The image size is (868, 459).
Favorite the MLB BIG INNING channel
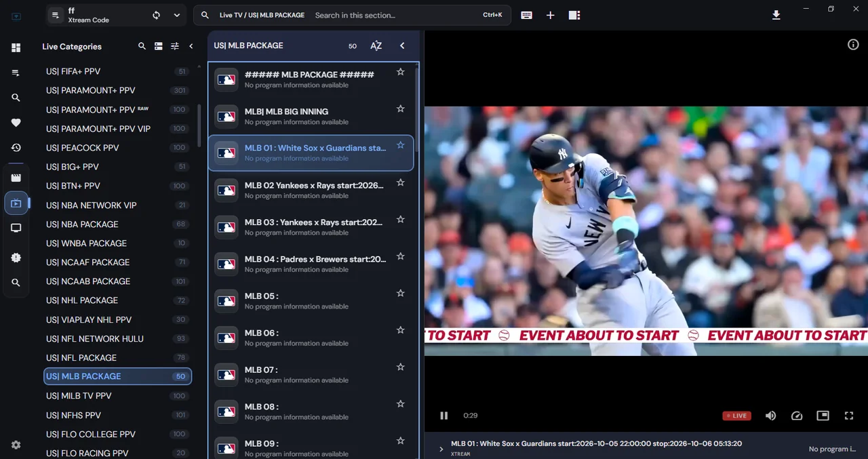[400, 108]
